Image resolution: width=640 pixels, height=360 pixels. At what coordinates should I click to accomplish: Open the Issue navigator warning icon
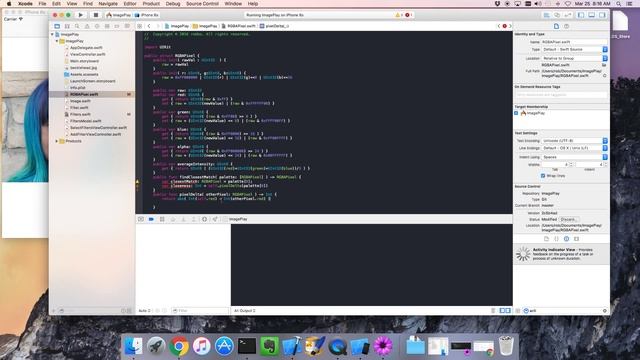click(87, 26)
